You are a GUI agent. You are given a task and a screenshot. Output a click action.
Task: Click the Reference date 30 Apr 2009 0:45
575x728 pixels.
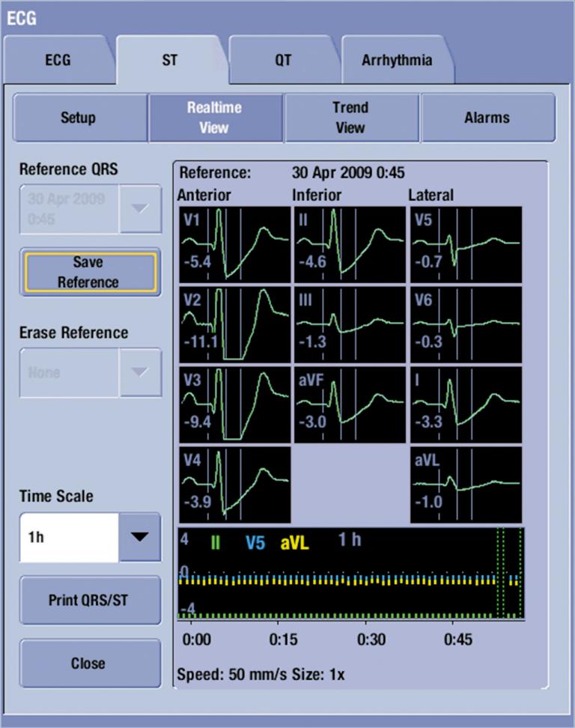coord(348,173)
